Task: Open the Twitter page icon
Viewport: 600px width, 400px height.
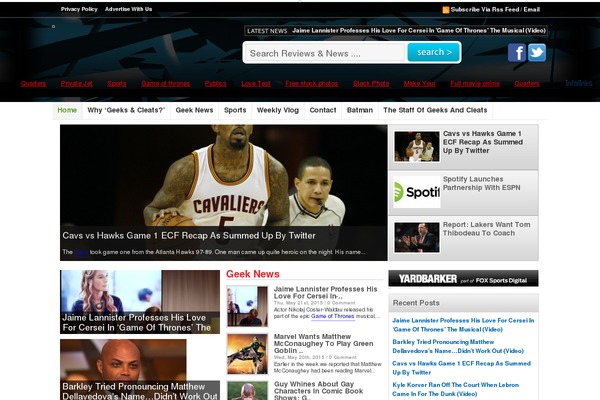Action: pyautogui.click(x=537, y=52)
